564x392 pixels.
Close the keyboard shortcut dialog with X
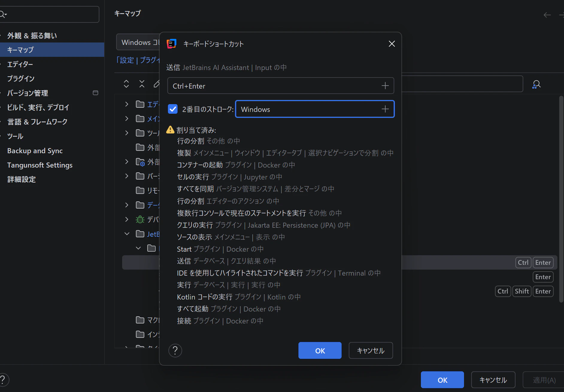pyautogui.click(x=392, y=44)
